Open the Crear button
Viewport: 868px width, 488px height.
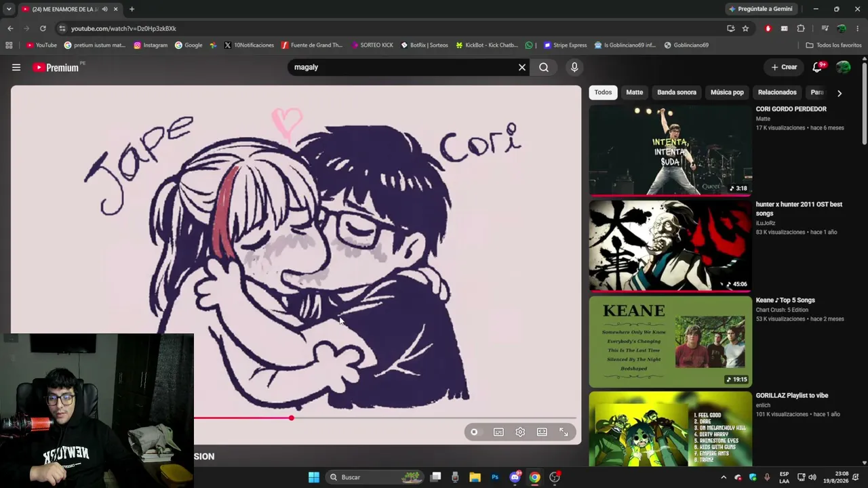784,67
